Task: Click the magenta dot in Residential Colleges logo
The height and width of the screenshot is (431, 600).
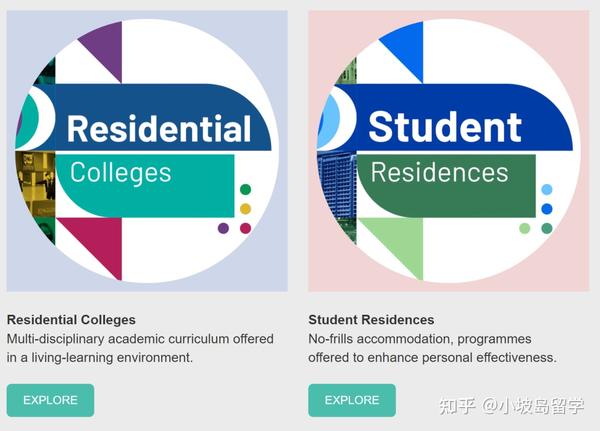Action: 245,228
